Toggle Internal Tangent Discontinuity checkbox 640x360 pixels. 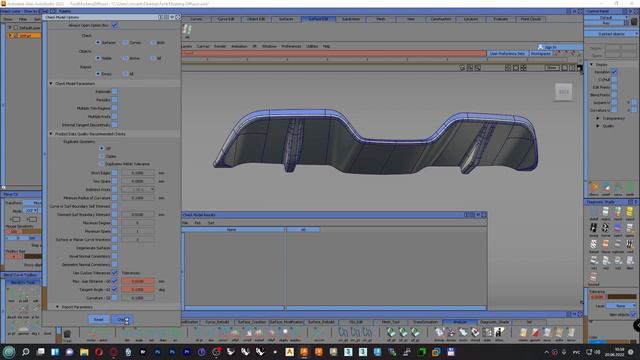coord(114,125)
